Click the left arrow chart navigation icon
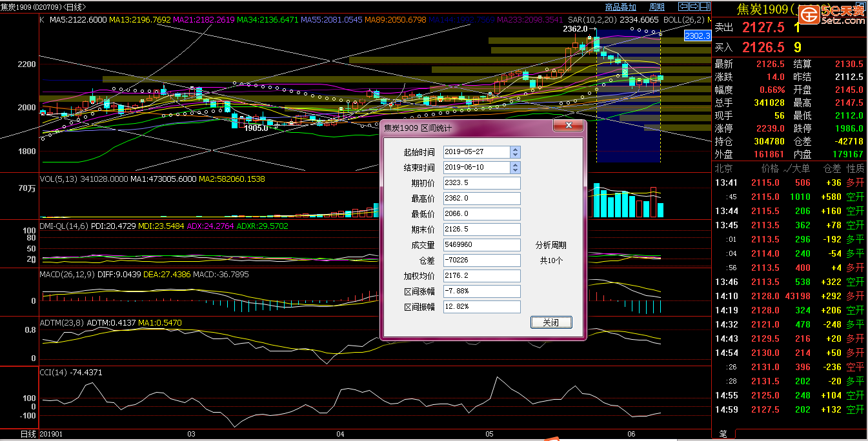The image size is (868, 441). pos(683,6)
